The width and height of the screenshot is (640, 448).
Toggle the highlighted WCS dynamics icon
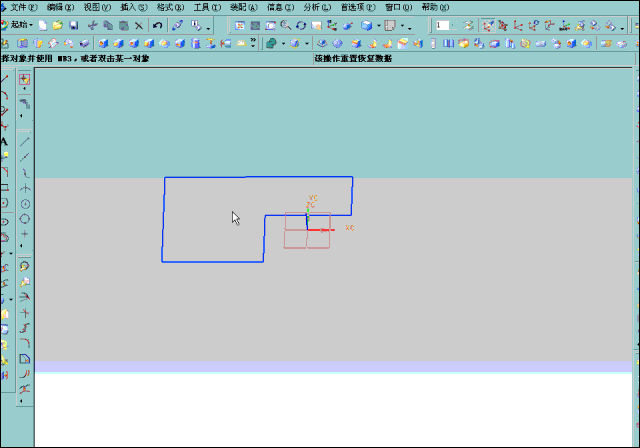487,25
